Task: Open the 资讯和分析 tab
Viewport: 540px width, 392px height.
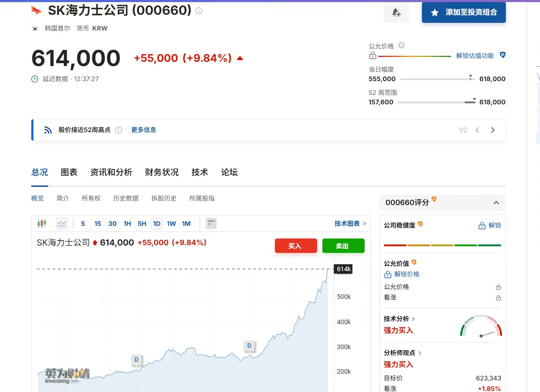Action: (x=111, y=172)
